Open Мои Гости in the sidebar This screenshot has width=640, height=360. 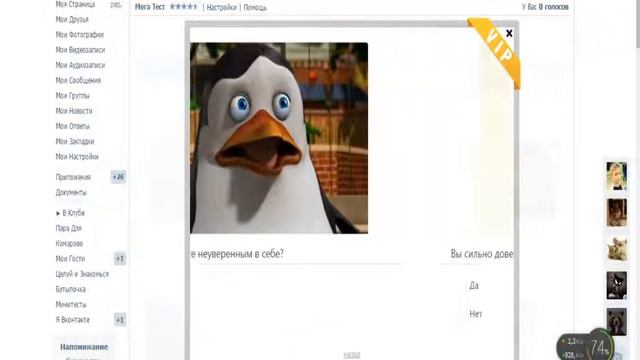point(70,259)
